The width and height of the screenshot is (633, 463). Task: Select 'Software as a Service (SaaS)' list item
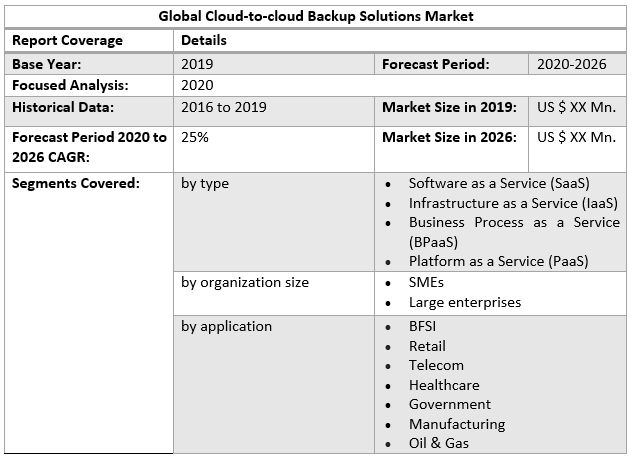pyautogui.click(x=499, y=183)
